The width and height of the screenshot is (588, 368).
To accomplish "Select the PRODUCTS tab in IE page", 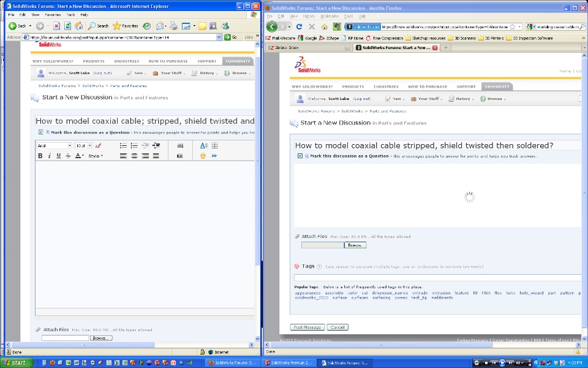I will tap(94, 61).
